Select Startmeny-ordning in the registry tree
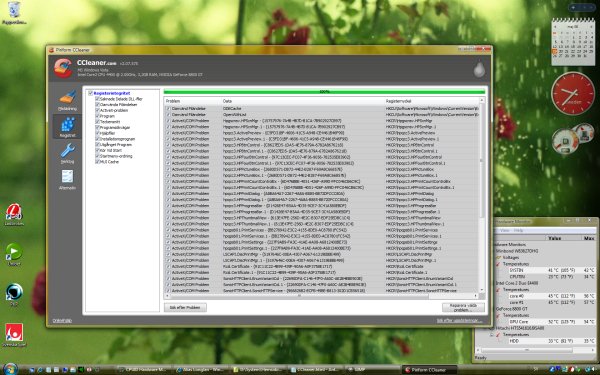The width and height of the screenshot is (600, 375). [116, 156]
